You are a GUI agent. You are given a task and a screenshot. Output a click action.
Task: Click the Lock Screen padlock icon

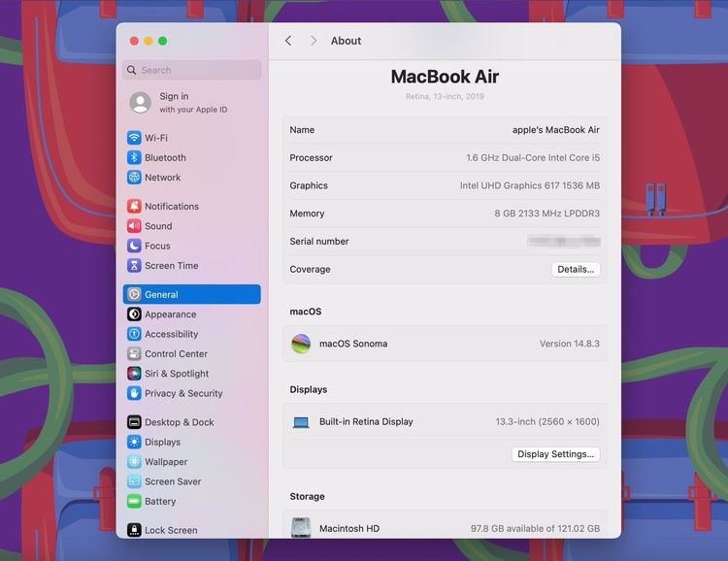tap(134, 530)
